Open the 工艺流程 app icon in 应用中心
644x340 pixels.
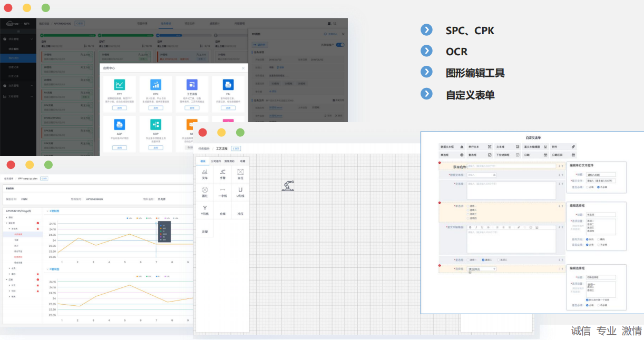point(192,85)
